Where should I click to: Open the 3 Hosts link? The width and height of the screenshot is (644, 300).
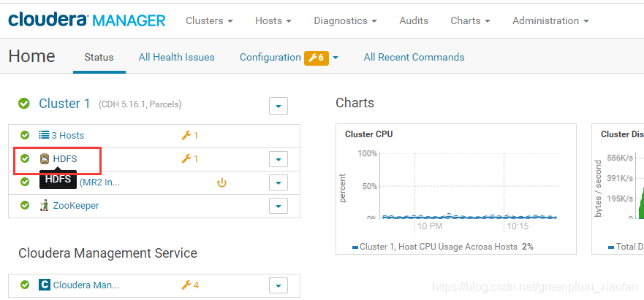click(68, 135)
